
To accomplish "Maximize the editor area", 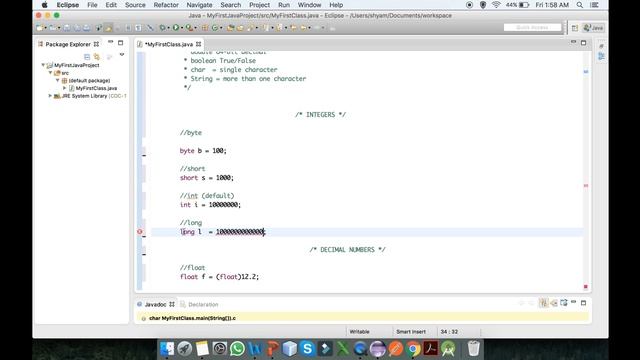I will tap(583, 42).
